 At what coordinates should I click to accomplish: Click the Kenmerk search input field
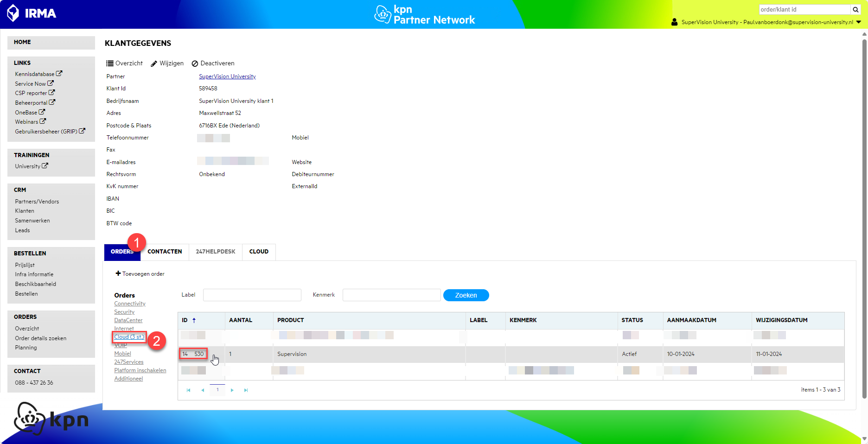pos(391,295)
